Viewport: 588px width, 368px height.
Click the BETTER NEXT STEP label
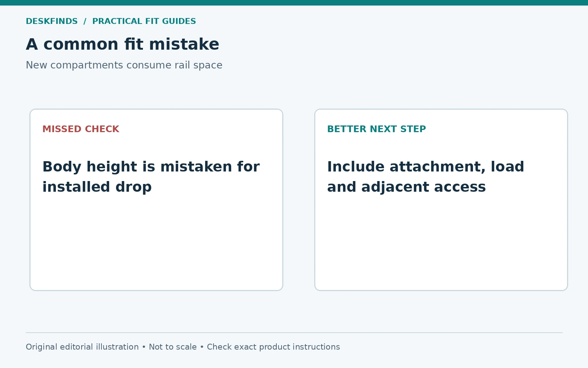point(376,129)
